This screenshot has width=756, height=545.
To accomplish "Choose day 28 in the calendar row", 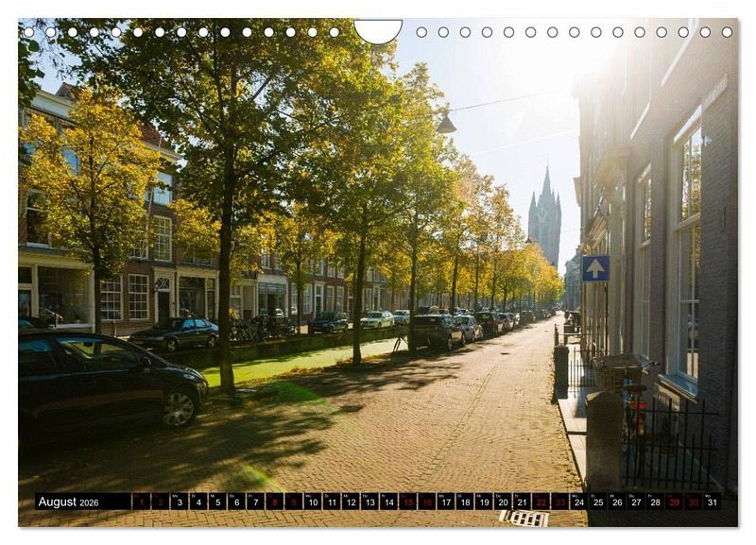I will tap(654, 502).
